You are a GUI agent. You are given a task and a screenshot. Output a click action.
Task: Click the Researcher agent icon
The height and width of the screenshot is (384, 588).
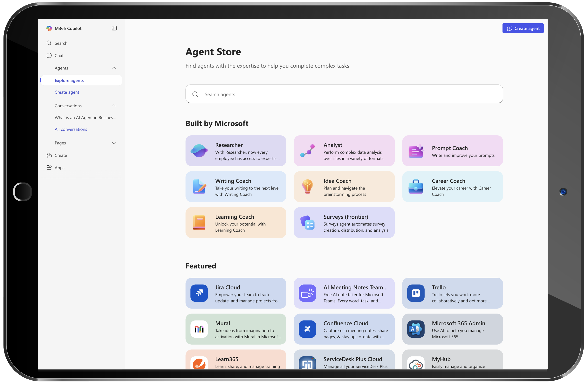(199, 150)
